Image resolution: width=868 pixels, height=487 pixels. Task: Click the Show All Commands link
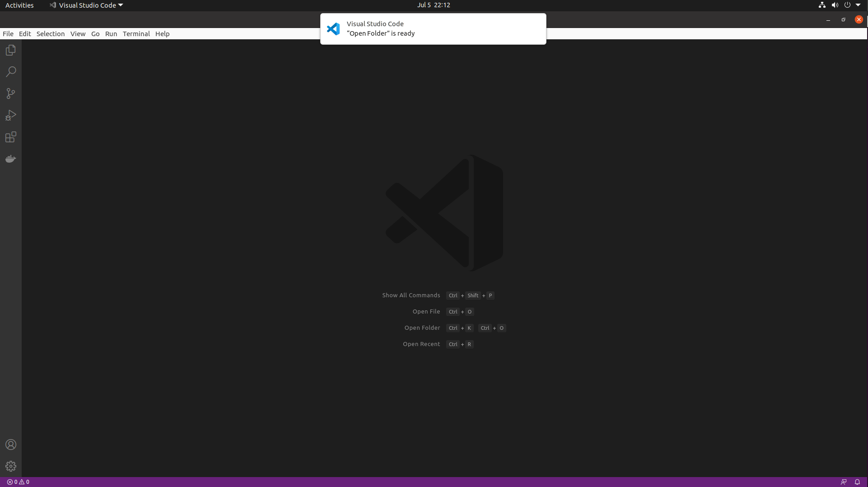pos(411,295)
